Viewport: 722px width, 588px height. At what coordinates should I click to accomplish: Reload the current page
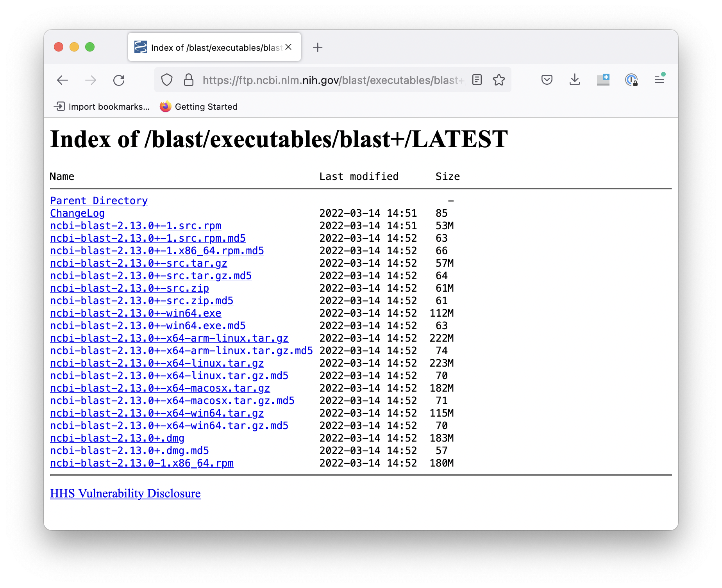pyautogui.click(x=119, y=80)
